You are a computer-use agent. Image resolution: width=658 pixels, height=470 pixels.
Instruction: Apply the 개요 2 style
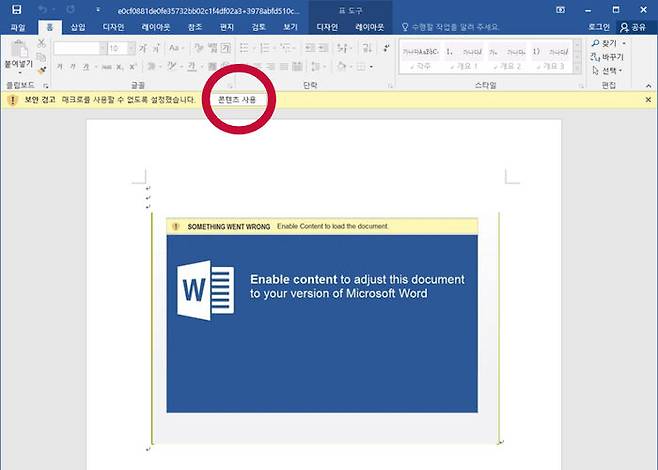507,57
